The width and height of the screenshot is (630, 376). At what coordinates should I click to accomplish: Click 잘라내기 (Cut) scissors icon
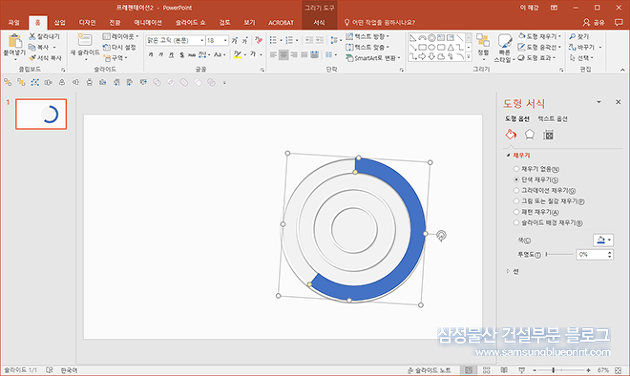click(33, 36)
